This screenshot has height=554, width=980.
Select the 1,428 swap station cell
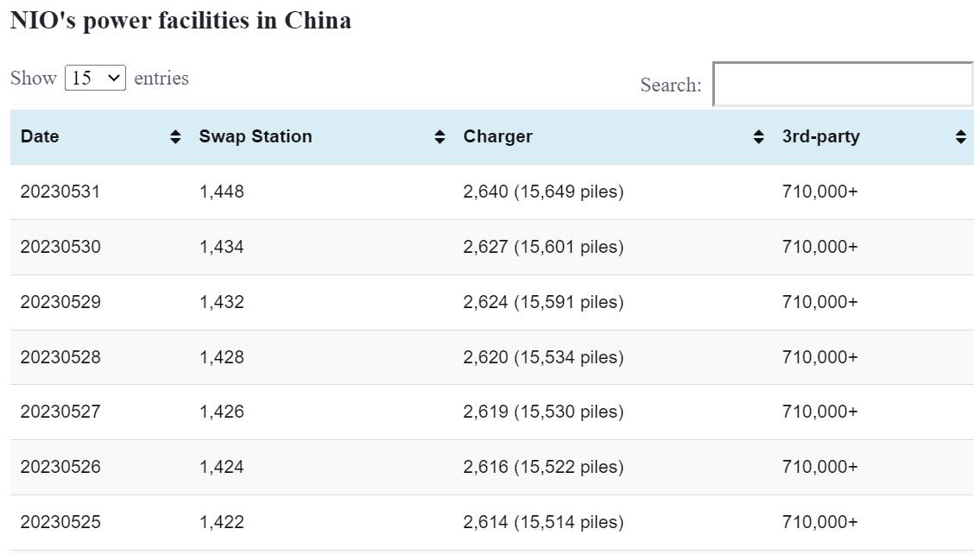pyautogui.click(x=221, y=357)
